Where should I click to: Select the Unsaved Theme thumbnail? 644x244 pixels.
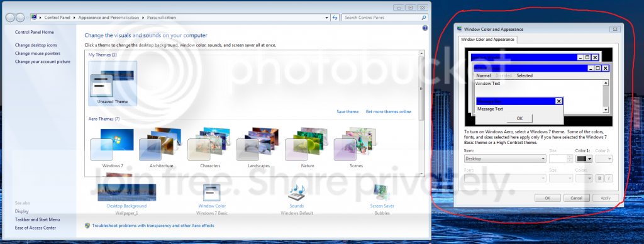(113, 84)
